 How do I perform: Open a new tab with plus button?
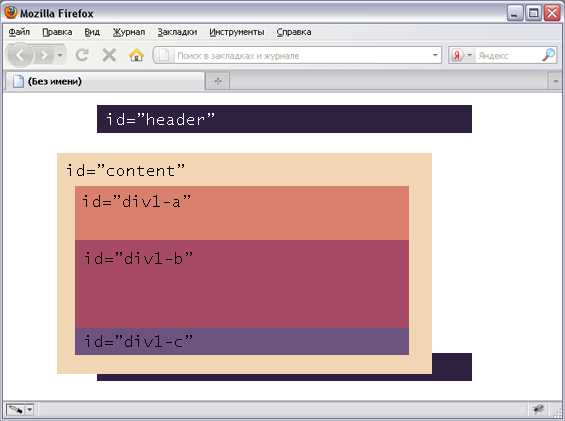click(218, 81)
